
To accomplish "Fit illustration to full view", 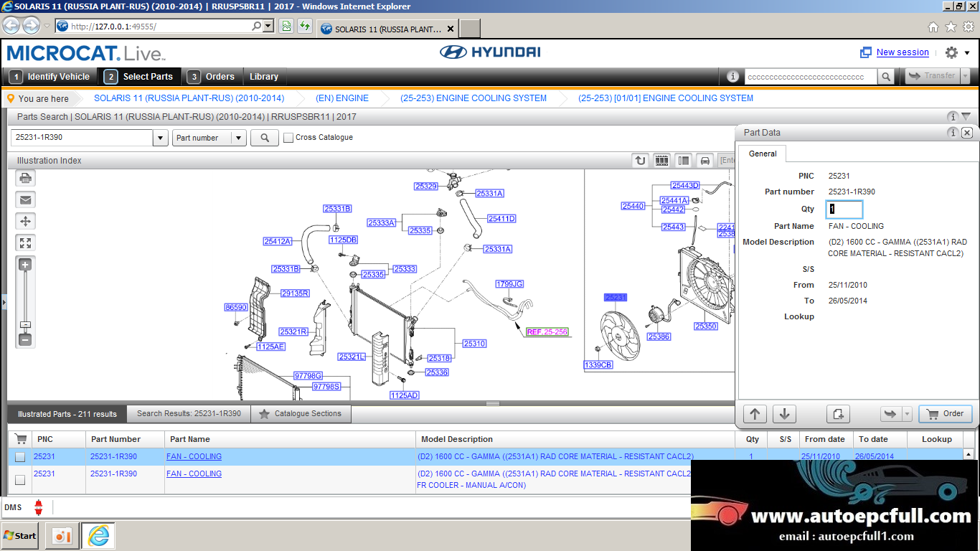I will pos(26,243).
